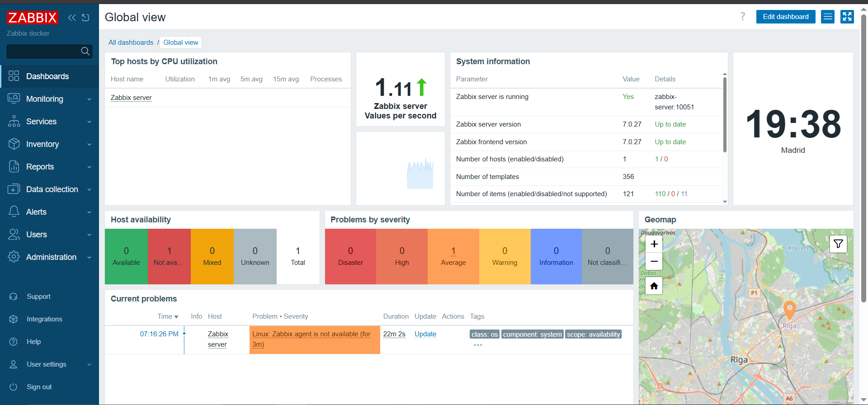Screen dimensions: 868x405
Task: Click the Administration gear icon
Action: (14, 257)
